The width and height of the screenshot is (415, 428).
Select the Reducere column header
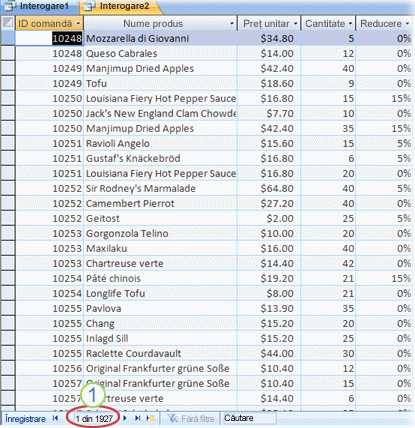point(384,23)
